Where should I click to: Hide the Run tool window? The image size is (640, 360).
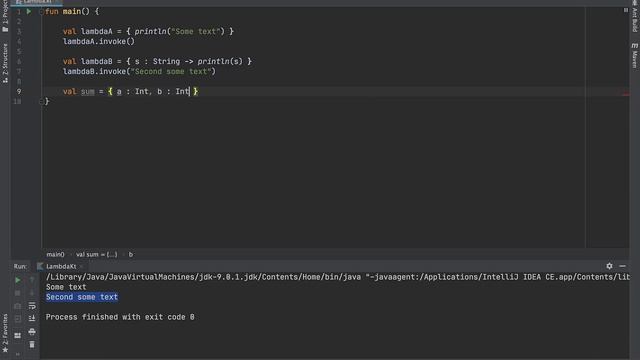(622, 266)
